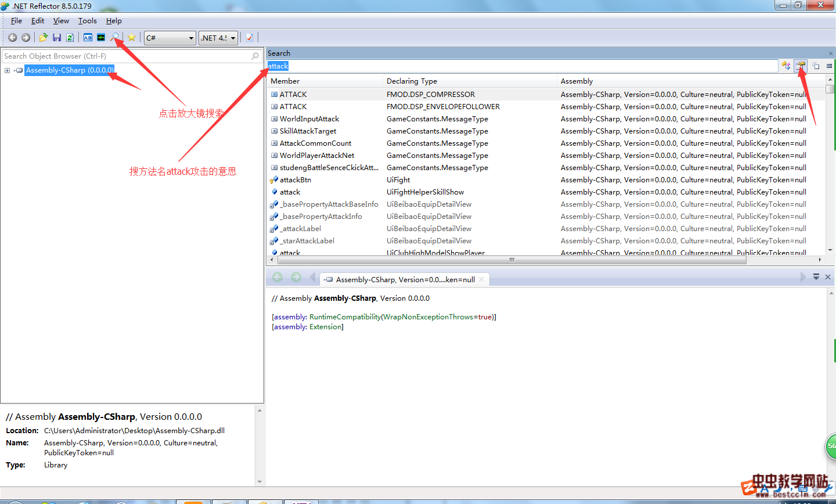
Task: Select the WorldPlayerAttackNet result
Action: tap(317, 156)
